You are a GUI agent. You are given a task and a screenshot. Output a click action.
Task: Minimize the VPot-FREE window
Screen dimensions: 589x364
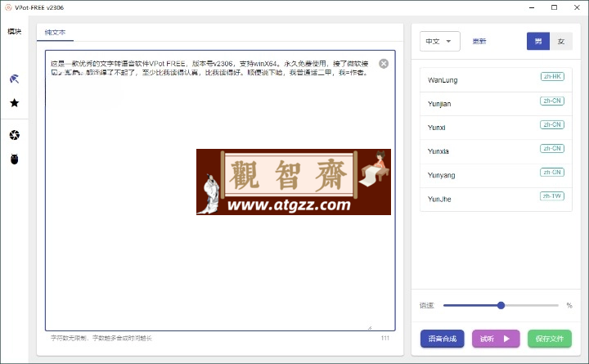pos(532,7)
